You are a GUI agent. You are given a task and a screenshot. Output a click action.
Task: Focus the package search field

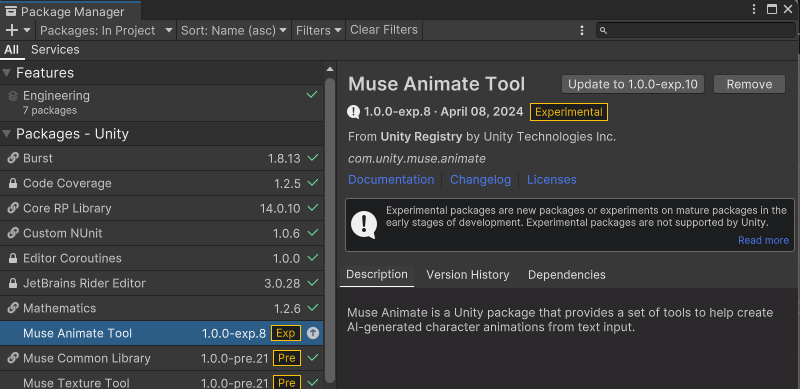696,31
